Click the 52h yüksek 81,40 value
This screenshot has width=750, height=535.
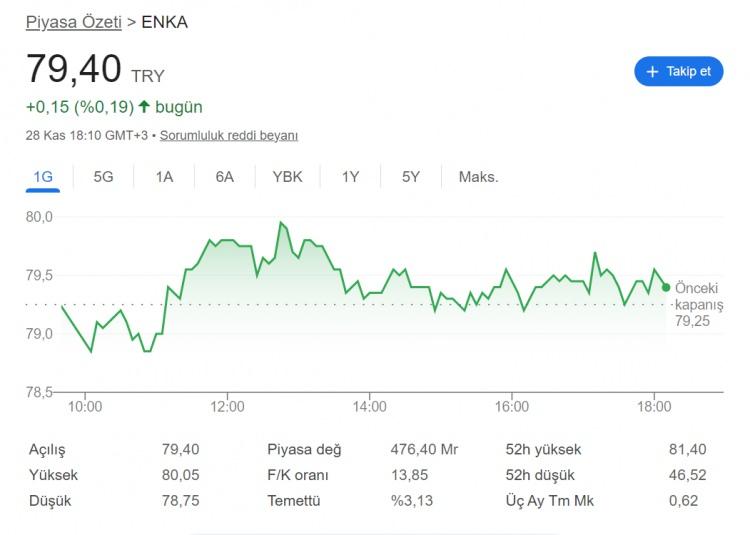tap(687, 450)
